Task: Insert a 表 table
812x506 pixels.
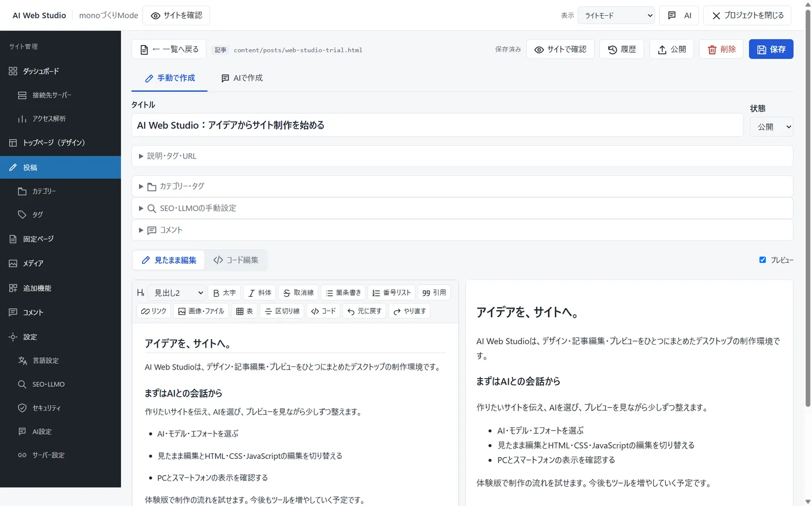Action: click(x=244, y=311)
